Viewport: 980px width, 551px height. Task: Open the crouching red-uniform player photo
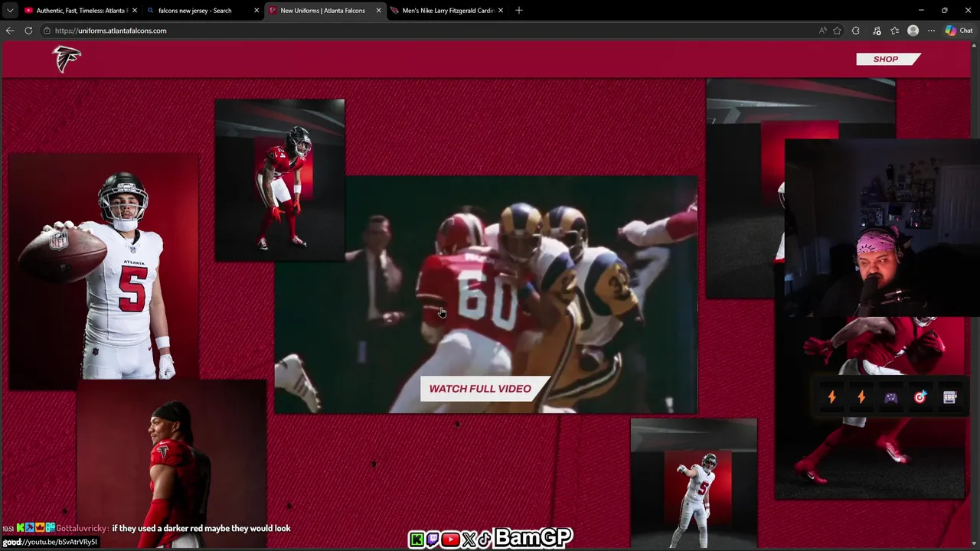click(x=279, y=180)
